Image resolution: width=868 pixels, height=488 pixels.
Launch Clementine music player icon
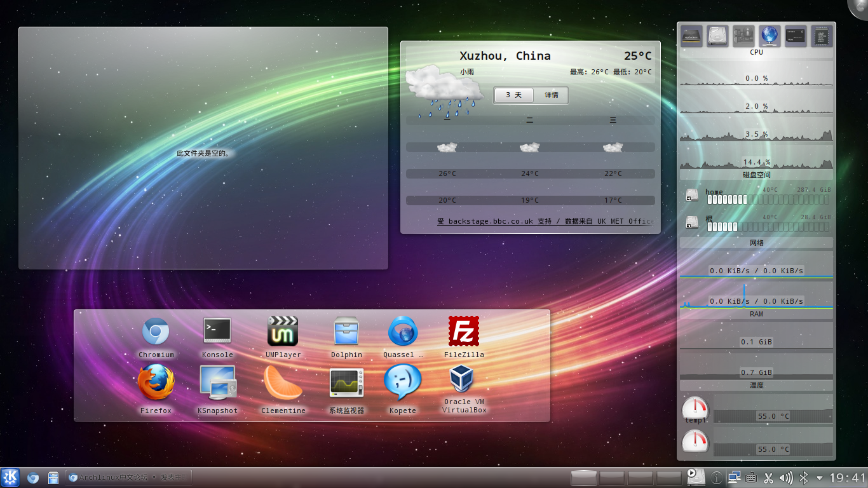283,383
